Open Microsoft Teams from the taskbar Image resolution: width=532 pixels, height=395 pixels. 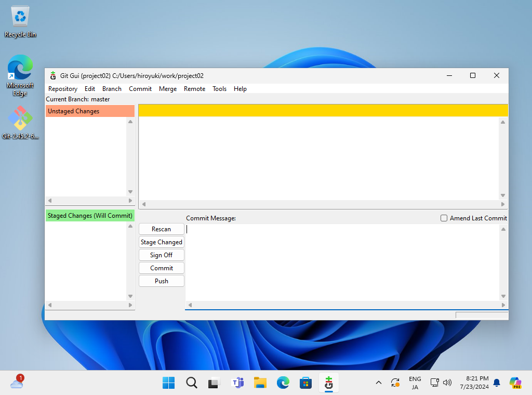[x=237, y=383]
